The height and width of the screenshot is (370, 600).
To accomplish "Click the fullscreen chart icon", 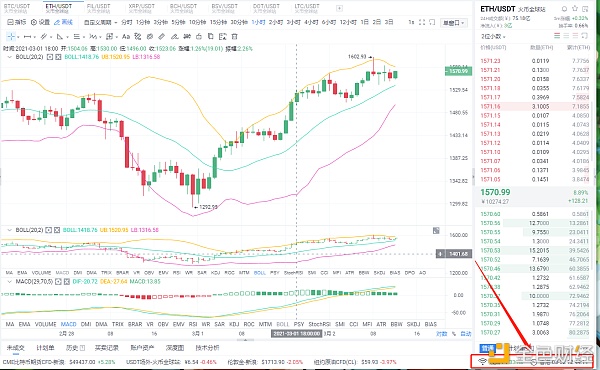I will tap(422, 22).
